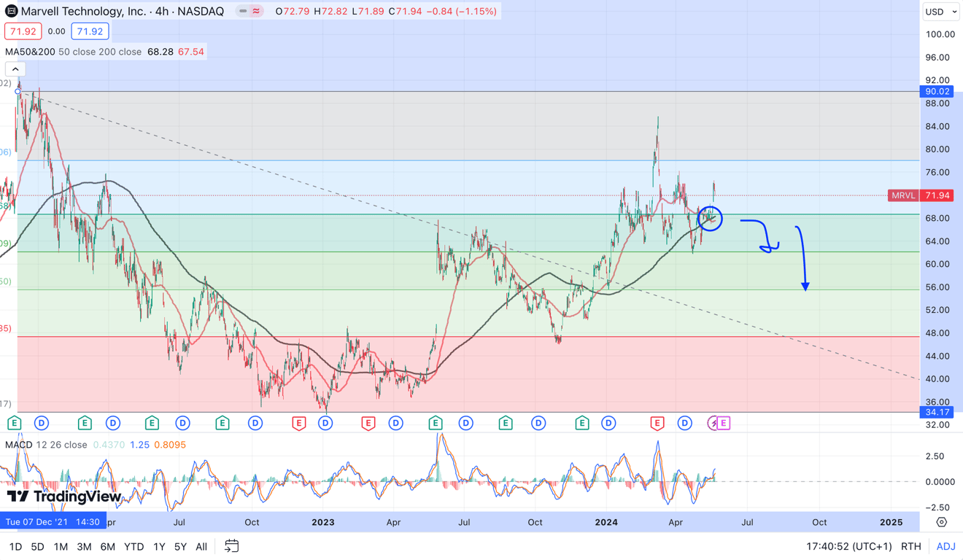The width and height of the screenshot is (963, 560).
Task: Open dividend marker above Apr 2024 label
Action: 684,423
